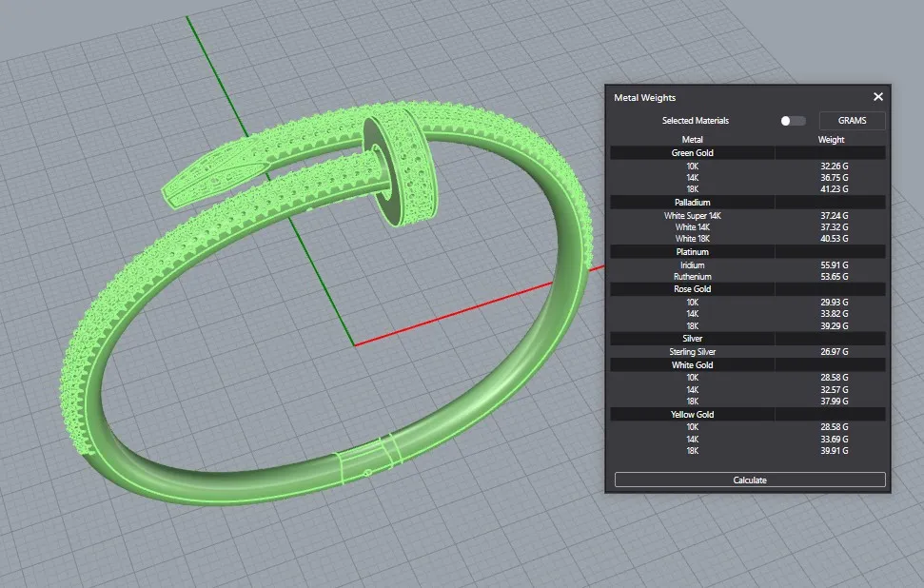
Task: Click the 29.93 G weight value
Action: coord(835,303)
